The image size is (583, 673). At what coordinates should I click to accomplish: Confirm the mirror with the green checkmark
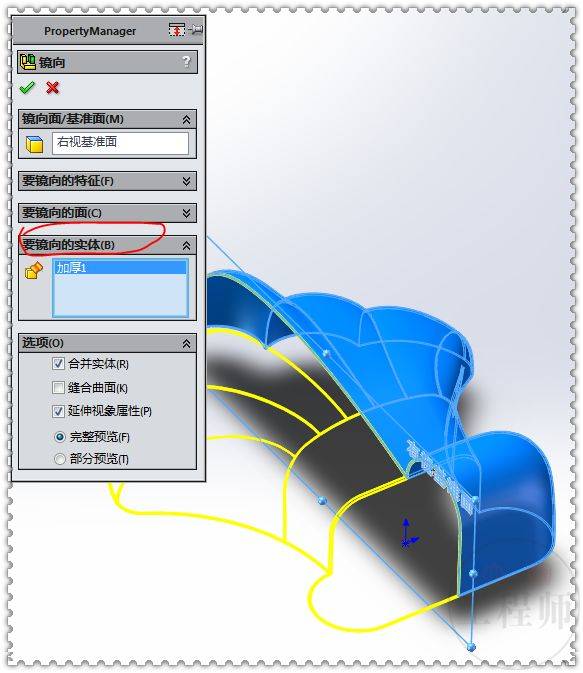[x=27, y=88]
